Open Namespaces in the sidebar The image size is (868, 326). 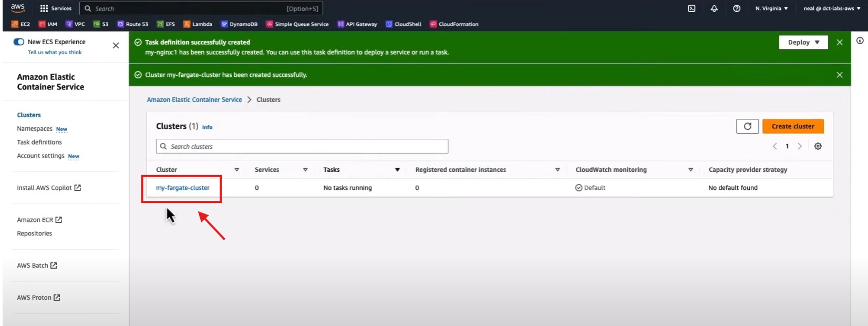coord(35,129)
